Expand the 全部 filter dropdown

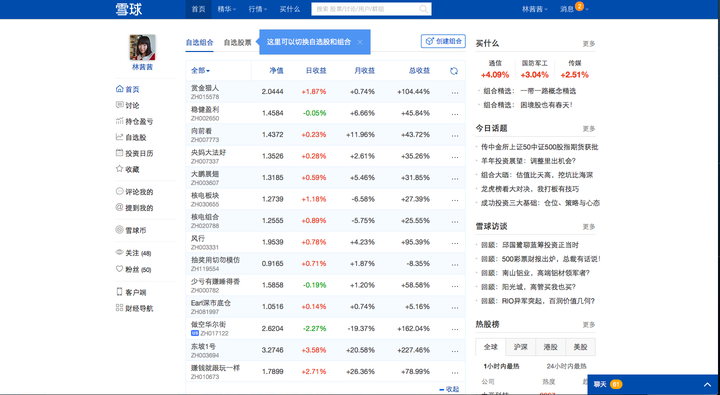[x=201, y=71]
